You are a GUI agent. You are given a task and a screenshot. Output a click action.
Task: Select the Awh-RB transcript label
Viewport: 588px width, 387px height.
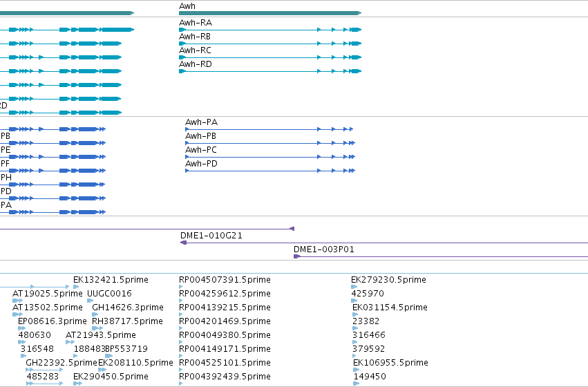tap(195, 37)
